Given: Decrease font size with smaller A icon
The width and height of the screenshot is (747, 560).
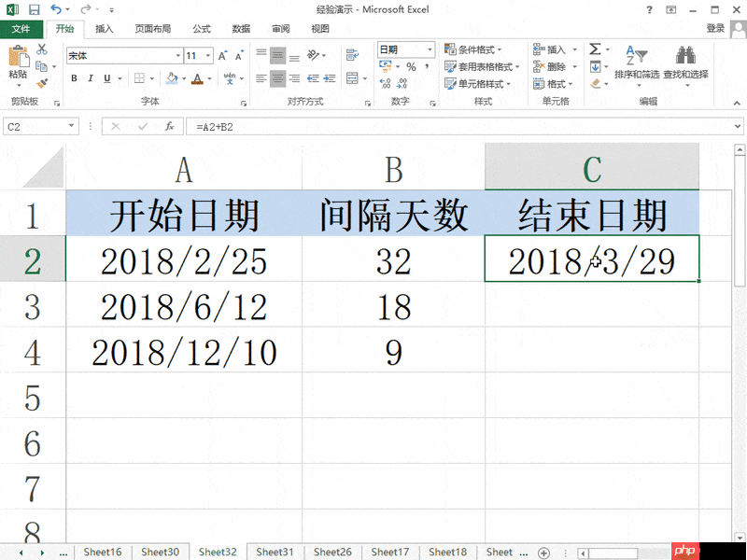Looking at the screenshot, I should point(239,56).
